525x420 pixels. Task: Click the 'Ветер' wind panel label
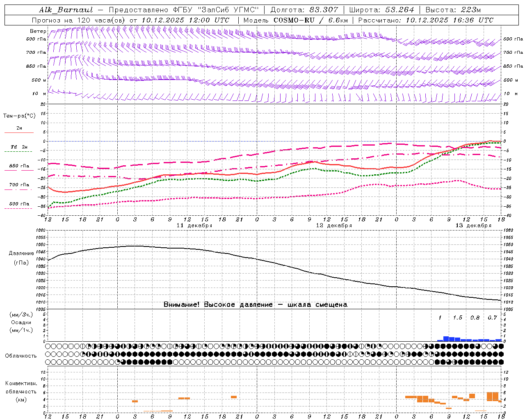click(x=38, y=31)
